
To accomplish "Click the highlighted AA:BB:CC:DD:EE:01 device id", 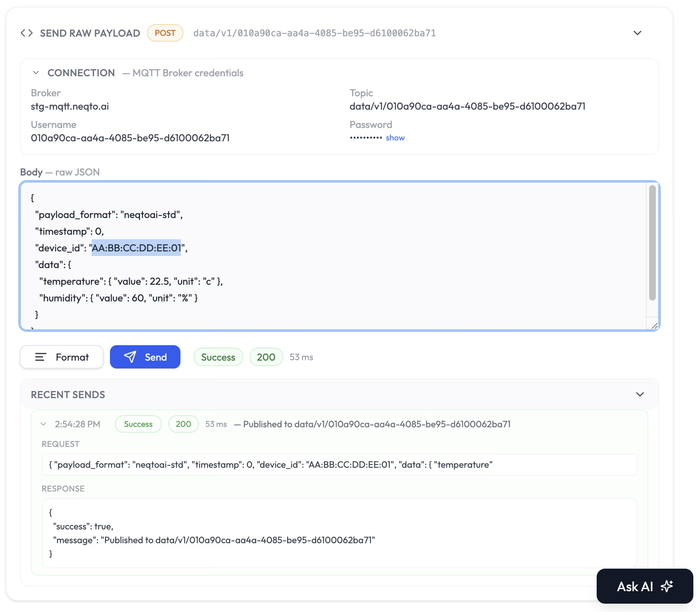I will click(136, 248).
